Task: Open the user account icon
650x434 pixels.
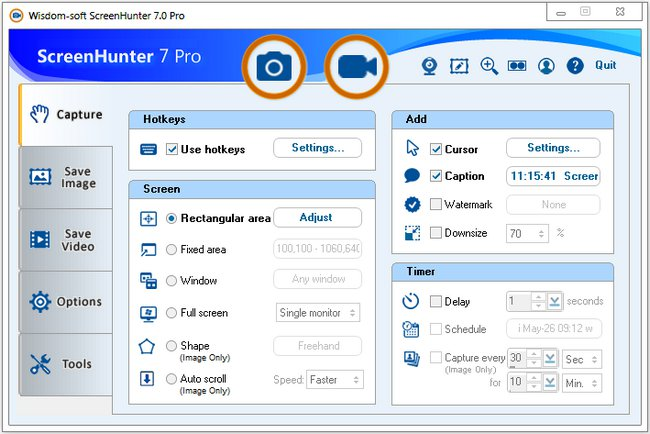Action: click(x=546, y=66)
